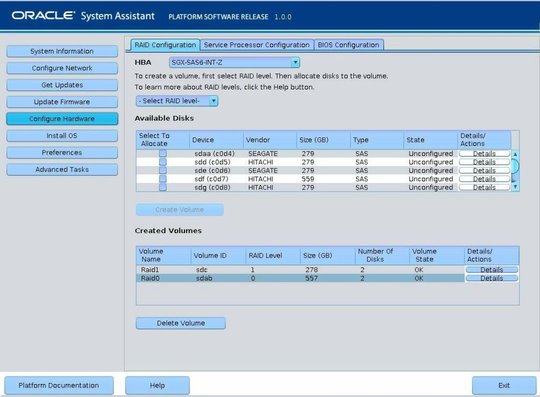Click scroll up arrow in Available Disks list
Screen dimensions: 540x397
coord(515,154)
